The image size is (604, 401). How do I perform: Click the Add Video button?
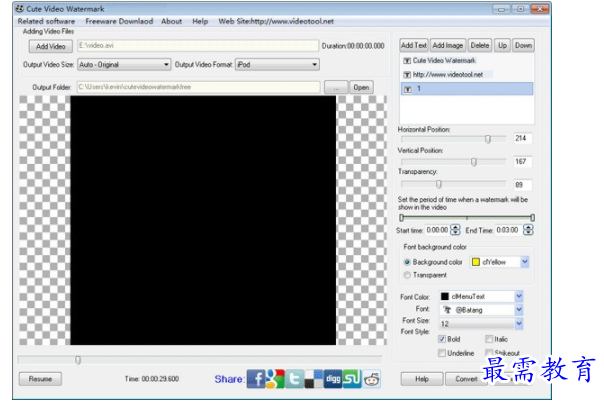point(50,46)
